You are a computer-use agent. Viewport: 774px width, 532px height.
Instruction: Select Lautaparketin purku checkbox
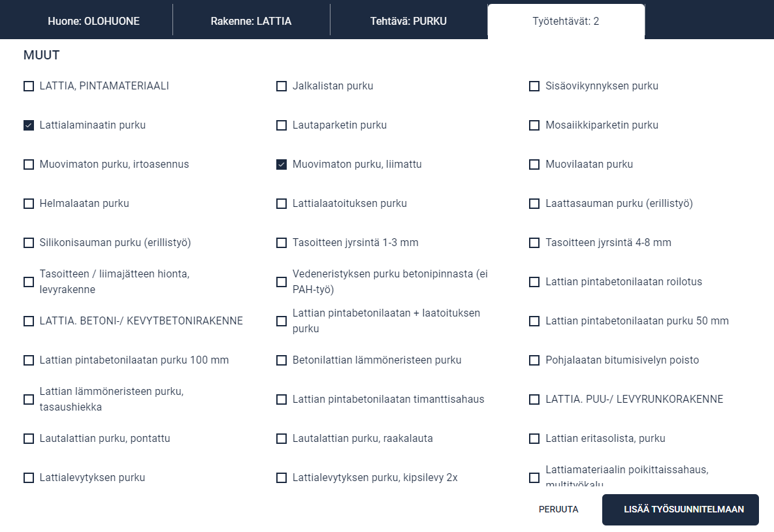(x=282, y=125)
